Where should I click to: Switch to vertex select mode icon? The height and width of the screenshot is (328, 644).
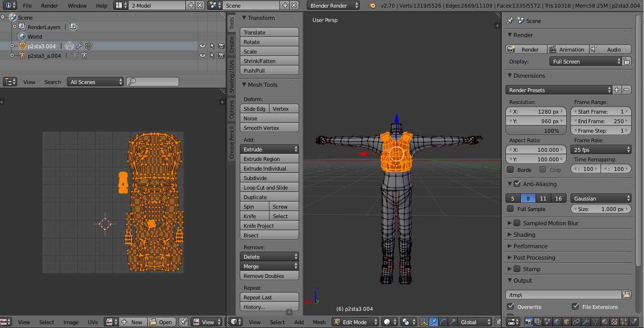pos(498,321)
